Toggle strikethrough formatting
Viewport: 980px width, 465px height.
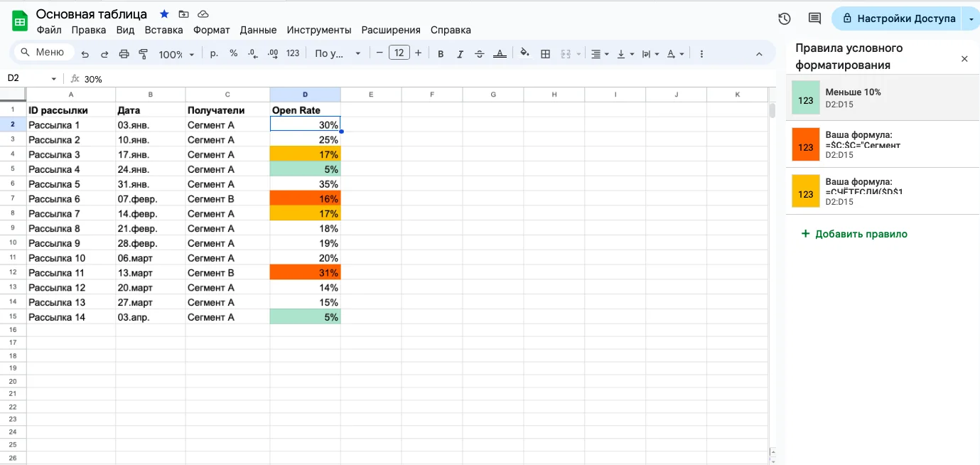[x=480, y=54]
